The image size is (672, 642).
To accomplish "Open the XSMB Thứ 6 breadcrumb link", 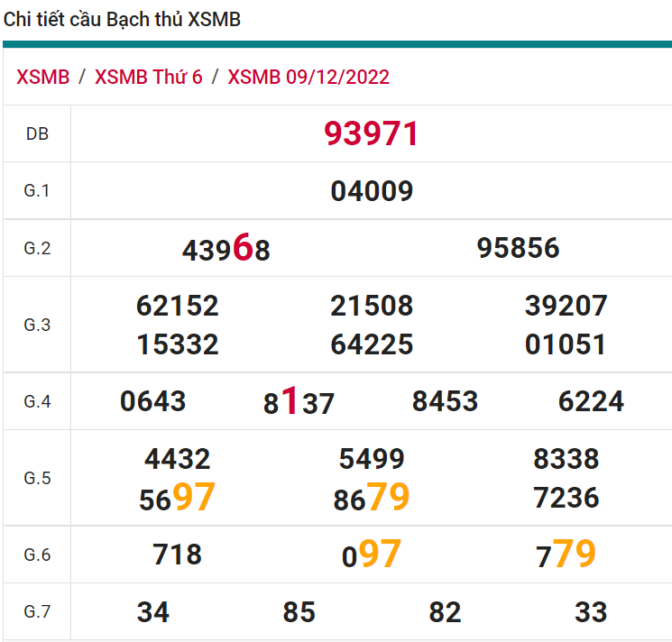I will click(x=148, y=77).
